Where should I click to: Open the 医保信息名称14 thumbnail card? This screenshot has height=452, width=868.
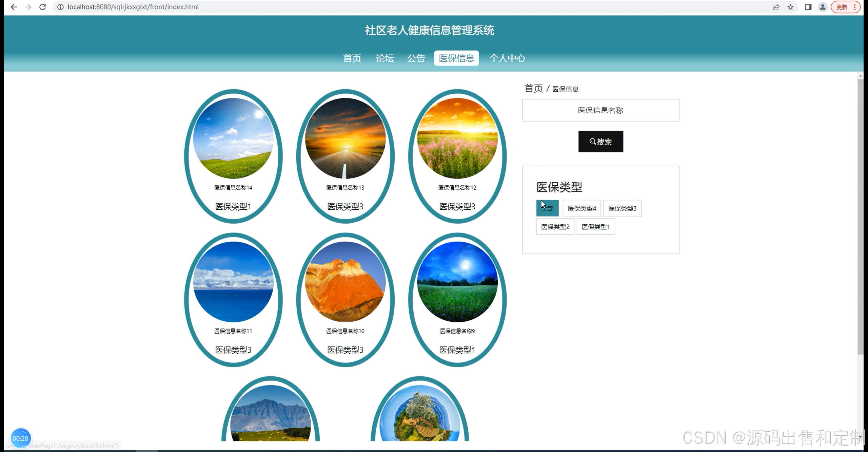tap(233, 138)
